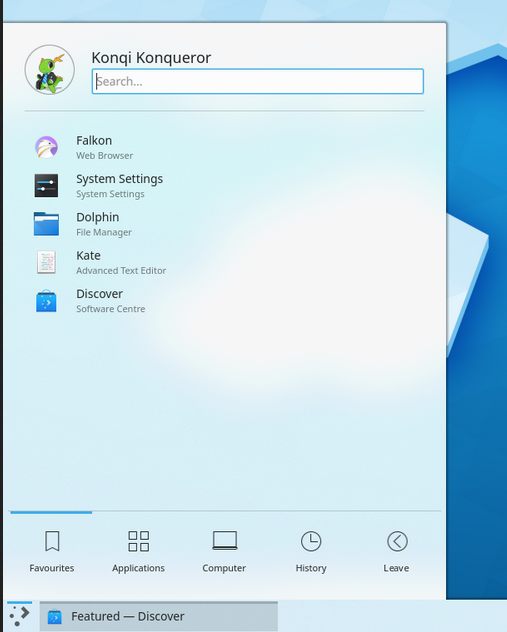This screenshot has width=507, height=632.
Task: Open the Falkon web browser icon
Action: [x=46, y=147]
